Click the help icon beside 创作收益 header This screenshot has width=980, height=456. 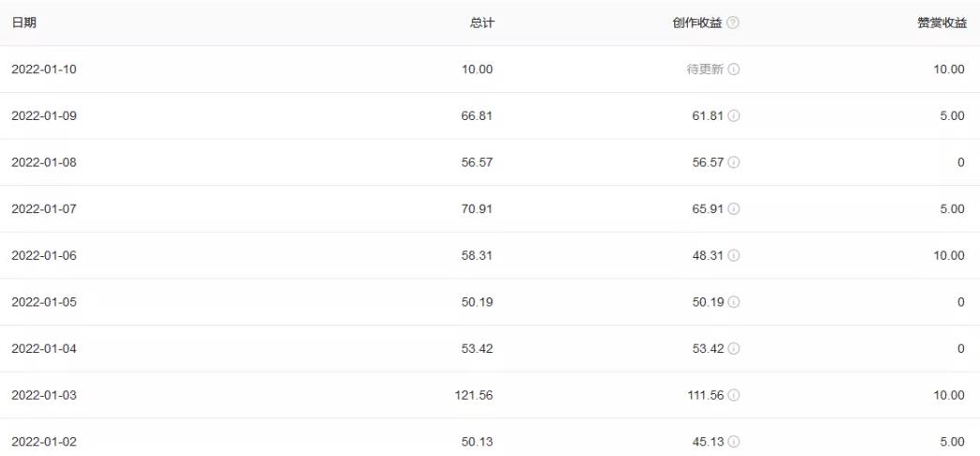[x=732, y=23]
